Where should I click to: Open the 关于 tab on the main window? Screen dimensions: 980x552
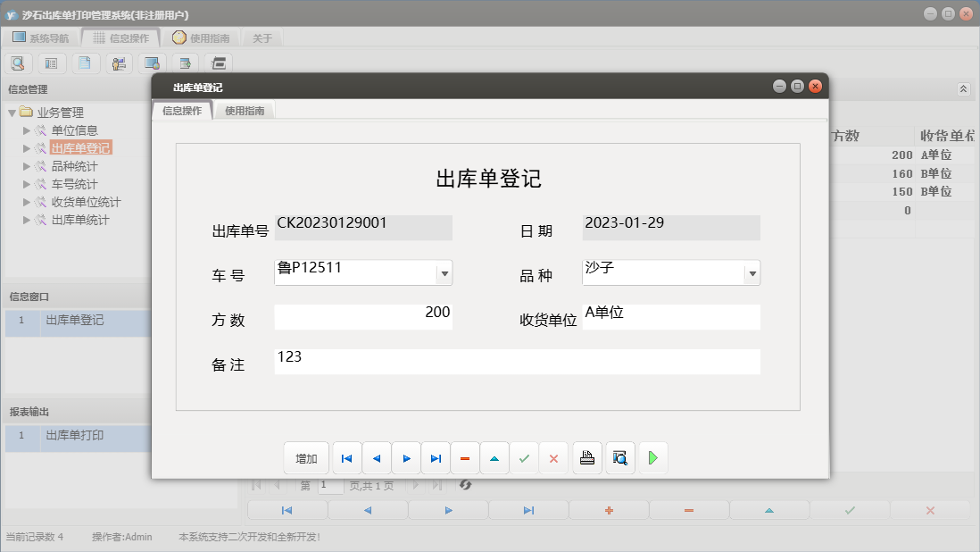263,38
